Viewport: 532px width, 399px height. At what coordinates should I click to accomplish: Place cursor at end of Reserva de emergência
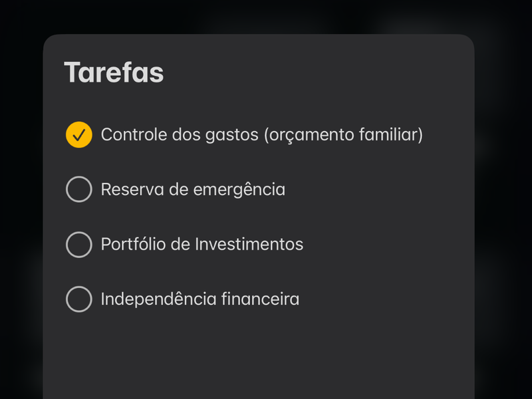[x=286, y=190]
